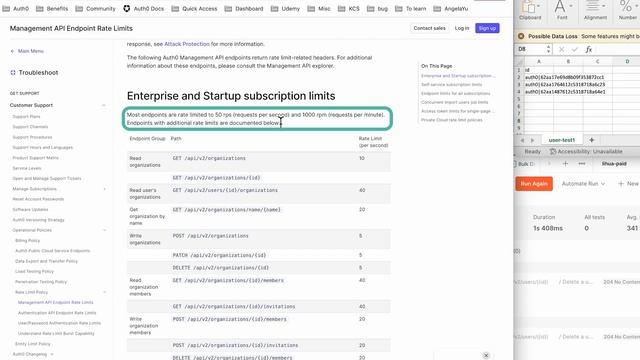Collapse the Customer Support section
This screenshot has height=360, width=640.
(104, 105)
